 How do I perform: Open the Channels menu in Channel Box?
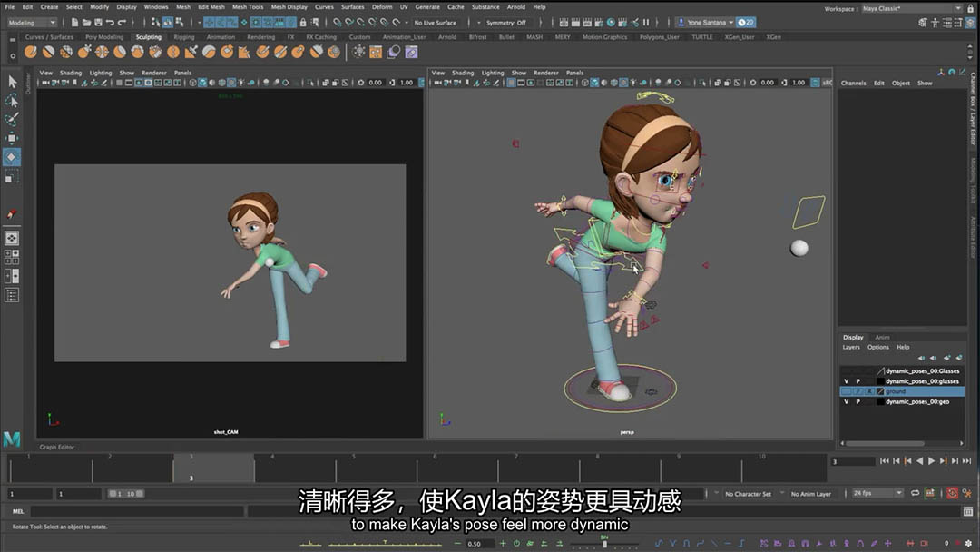853,84
